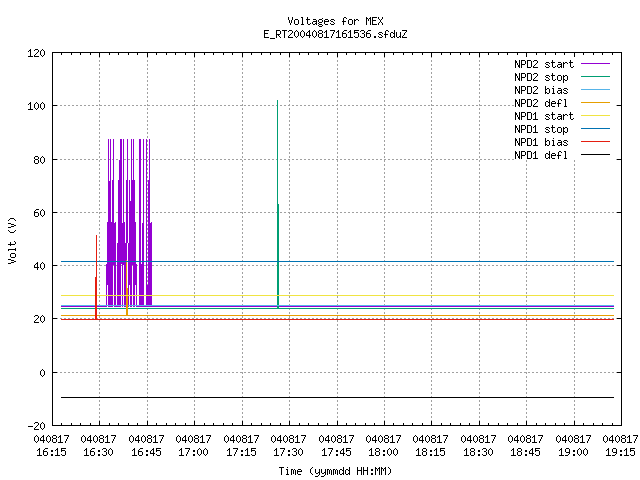Viewport: 640px width, 480px height.
Task: Click the 20 y-axis tick label
Action: pos(39,319)
